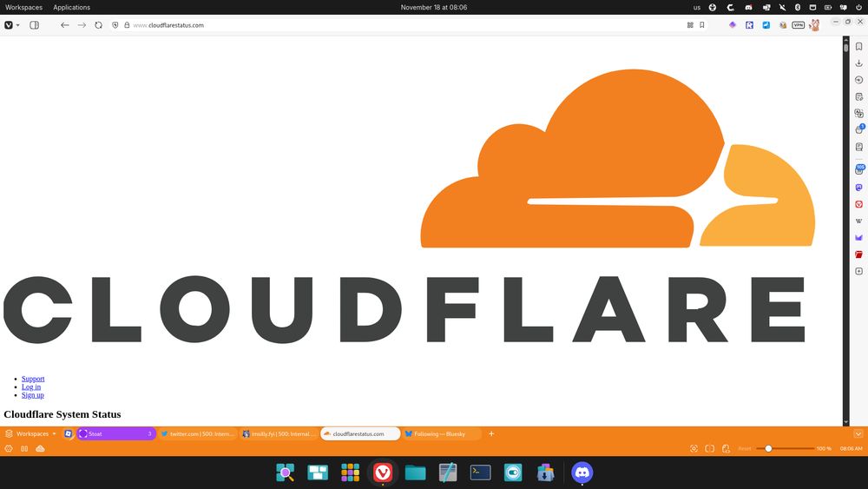Open the terminal from the dock

click(481, 472)
